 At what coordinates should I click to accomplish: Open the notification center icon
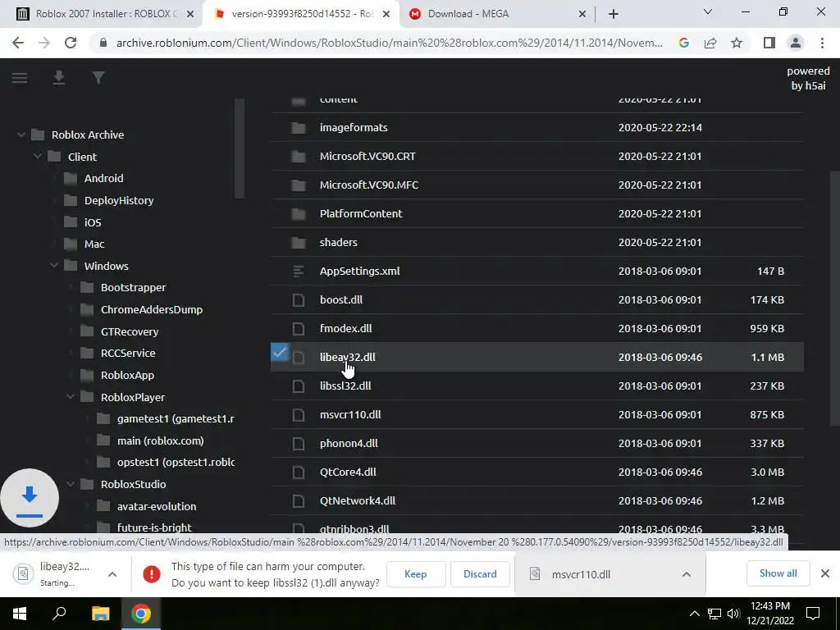point(813,614)
